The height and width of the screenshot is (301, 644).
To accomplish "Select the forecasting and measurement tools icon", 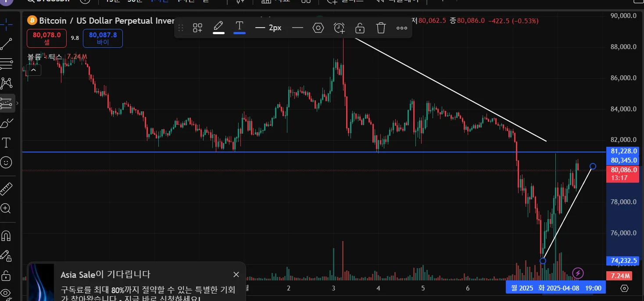I will click(x=6, y=103).
